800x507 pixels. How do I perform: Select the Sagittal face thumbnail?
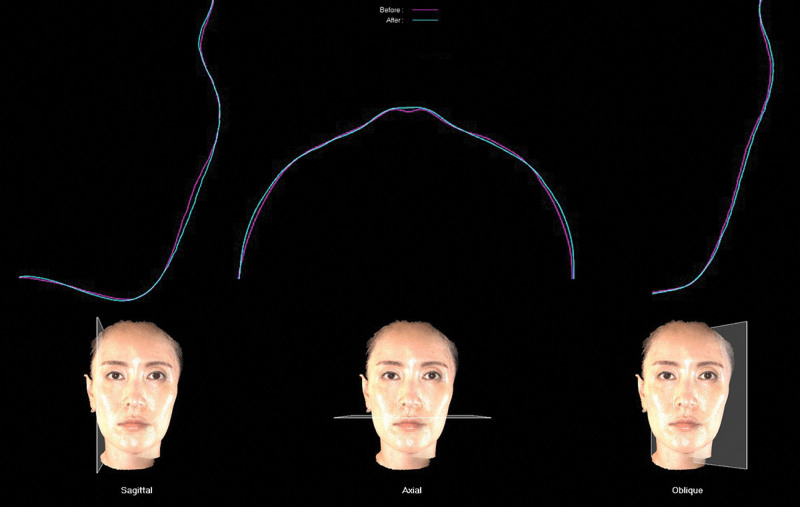(x=134, y=395)
